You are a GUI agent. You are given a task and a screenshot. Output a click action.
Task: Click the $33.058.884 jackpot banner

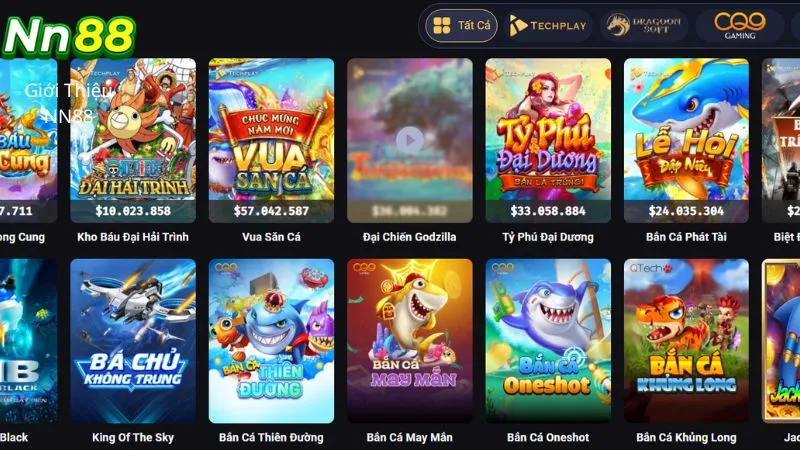click(x=548, y=211)
